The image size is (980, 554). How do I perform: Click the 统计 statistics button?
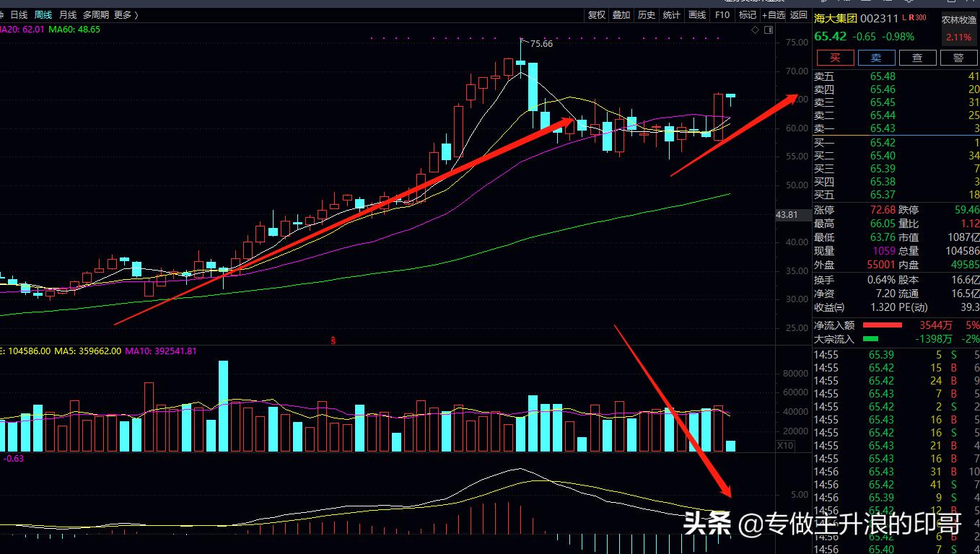(x=671, y=14)
